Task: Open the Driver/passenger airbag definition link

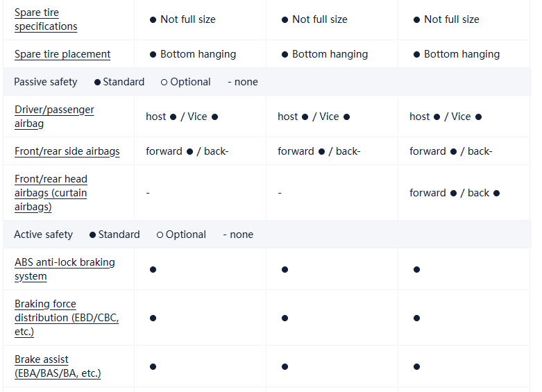Action: coord(54,117)
